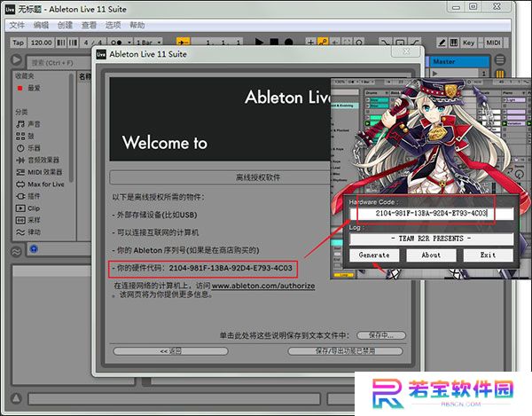The height and width of the screenshot is (416, 532).
Task: Click the browser search field (Ctrl + F)
Action: click(59, 63)
